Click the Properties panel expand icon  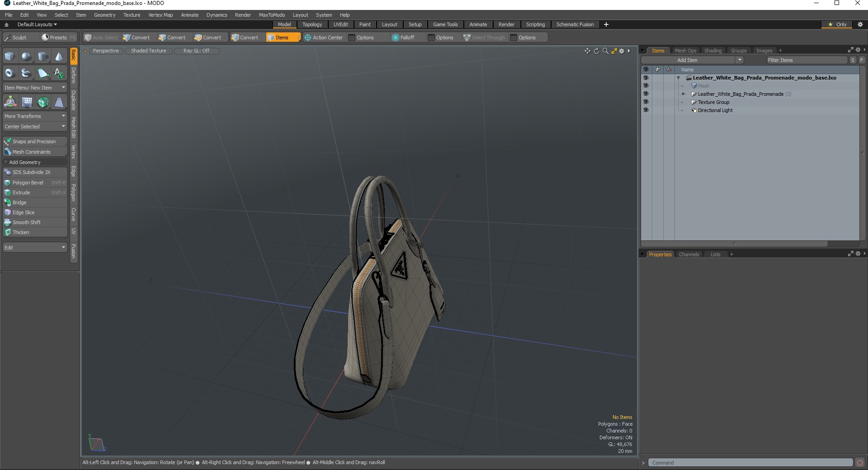point(850,254)
